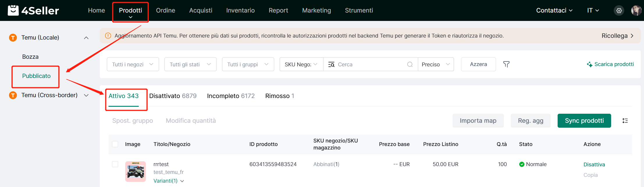Image resolution: width=644 pixels, height=187 pixels.
Task: Click the warning icon in the API notice
Action: (x=108, y=35)
